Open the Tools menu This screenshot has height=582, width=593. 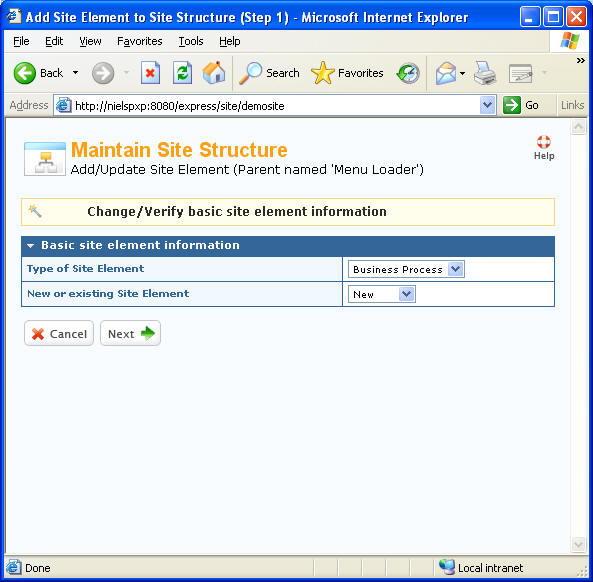[191, 41]
